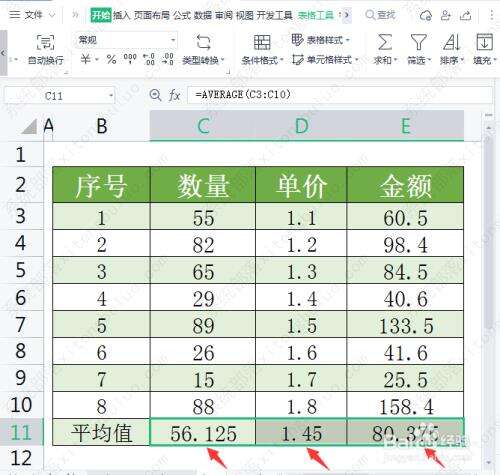This screenshot has height=475, width=500.
Task: Open the Formulas (公式) tab
Action: pyautogui.click(x=182, y=15)
